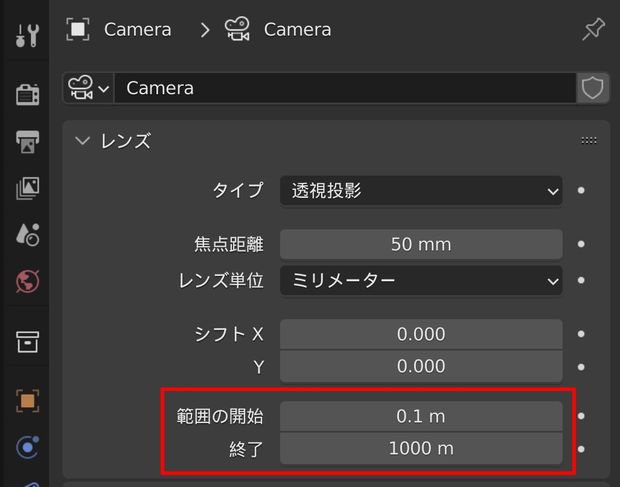Animate 終了 property via its dot
Image resolution: width=620 pixels, height=487 pixels.
point(581,449)
